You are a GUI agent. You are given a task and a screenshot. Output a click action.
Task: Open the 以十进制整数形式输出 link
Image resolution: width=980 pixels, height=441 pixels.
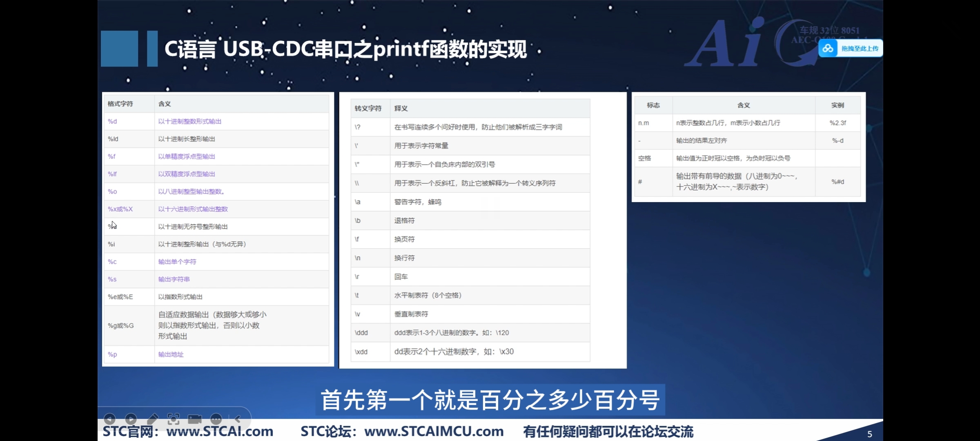pos(189,121)
